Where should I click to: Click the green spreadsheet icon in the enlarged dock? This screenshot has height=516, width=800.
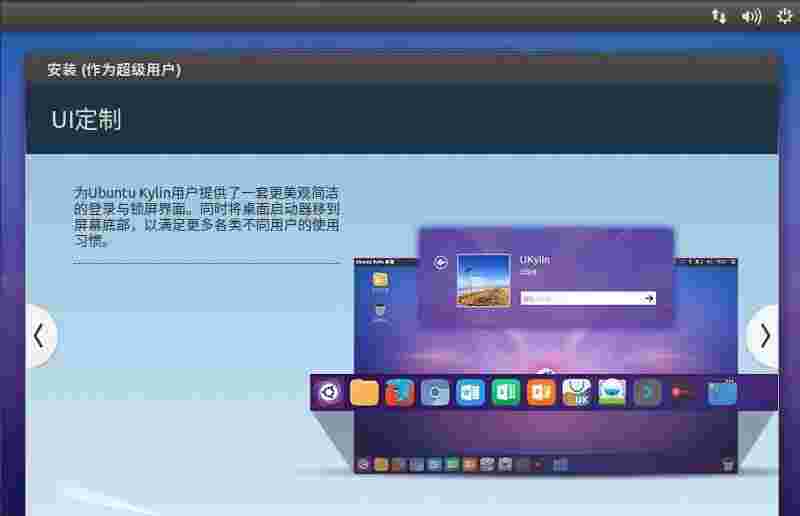[506, 392]
